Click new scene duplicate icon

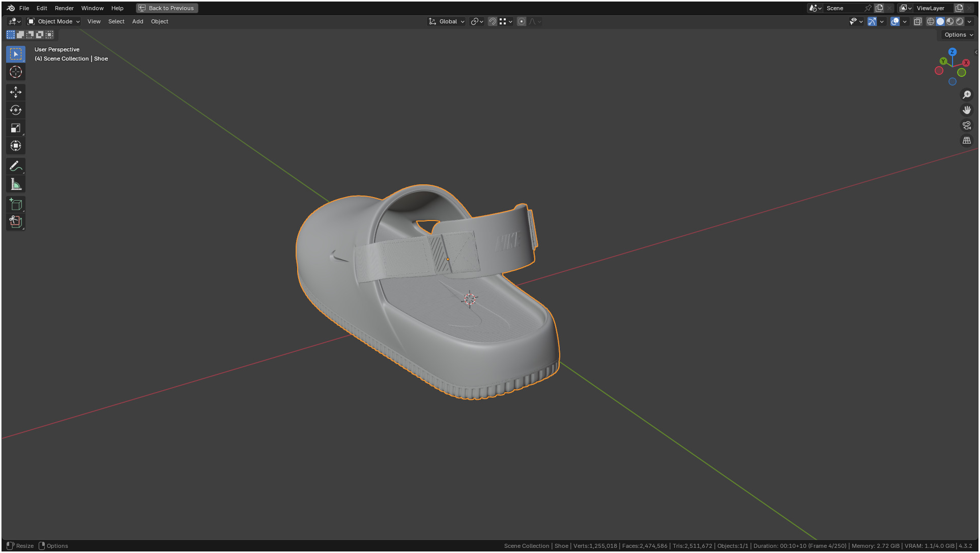(x=879, y=8)
